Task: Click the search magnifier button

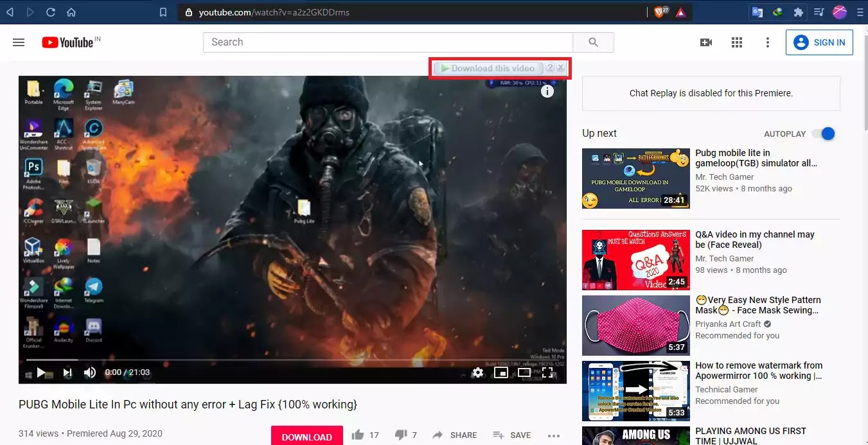Action: 593,42
